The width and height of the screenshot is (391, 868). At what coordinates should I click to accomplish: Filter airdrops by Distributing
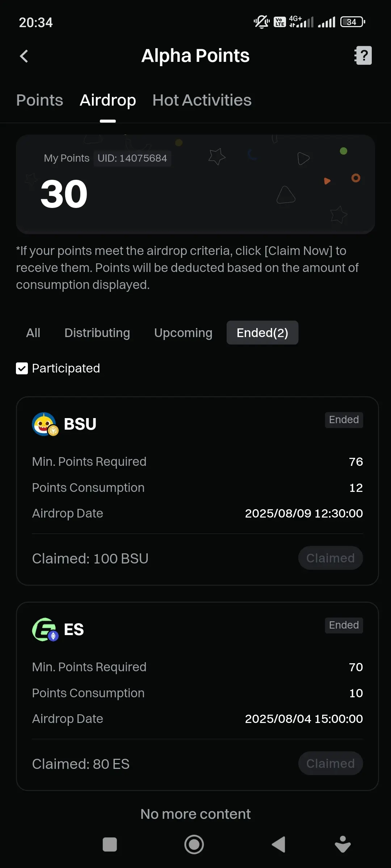[97, 333]
